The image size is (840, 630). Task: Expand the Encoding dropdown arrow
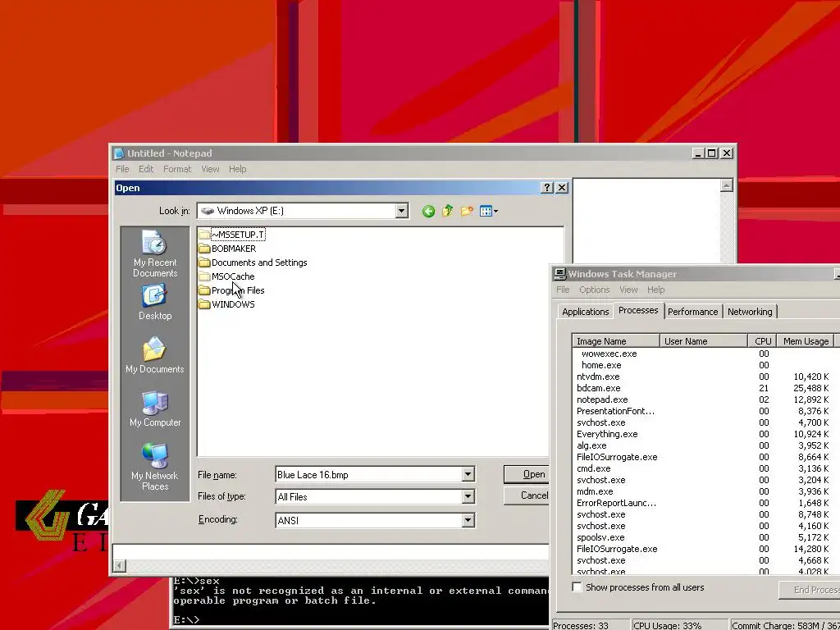coord(468,520)
